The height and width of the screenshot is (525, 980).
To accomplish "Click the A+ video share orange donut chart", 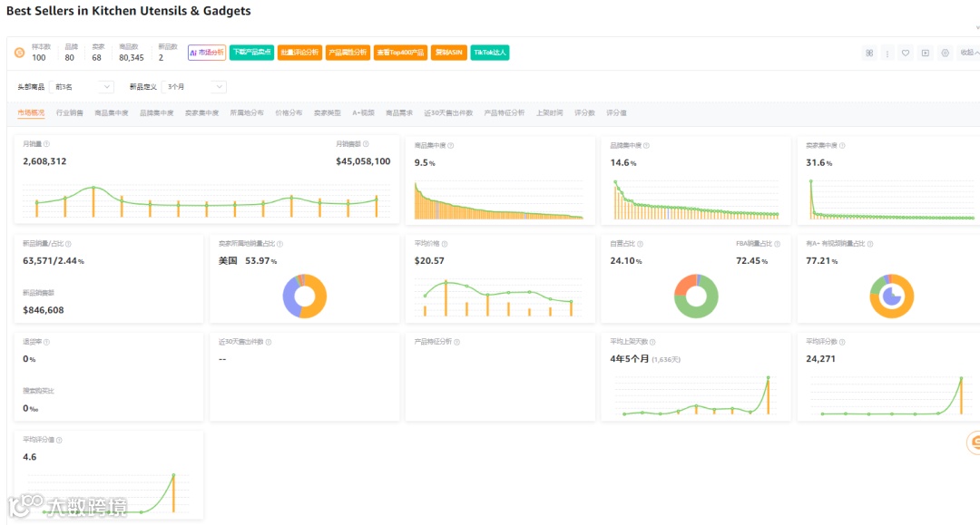I will coord(891,296).
